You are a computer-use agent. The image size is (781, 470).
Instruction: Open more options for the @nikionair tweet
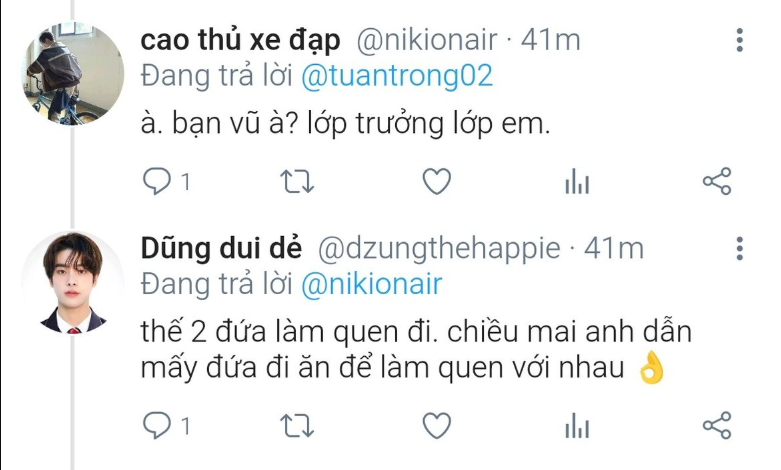pos(740,40)
